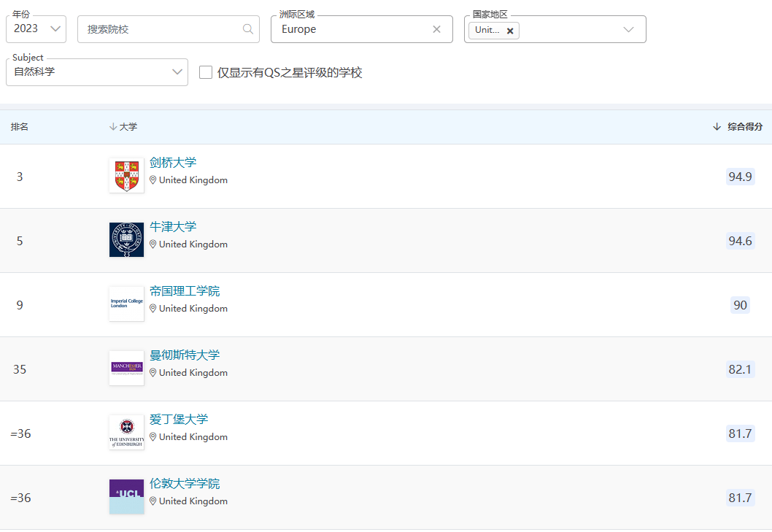Viewport: 772px width, 532px height.
Task: Click the 94.6 score for 牛津大学
Action: click(740, 241)
